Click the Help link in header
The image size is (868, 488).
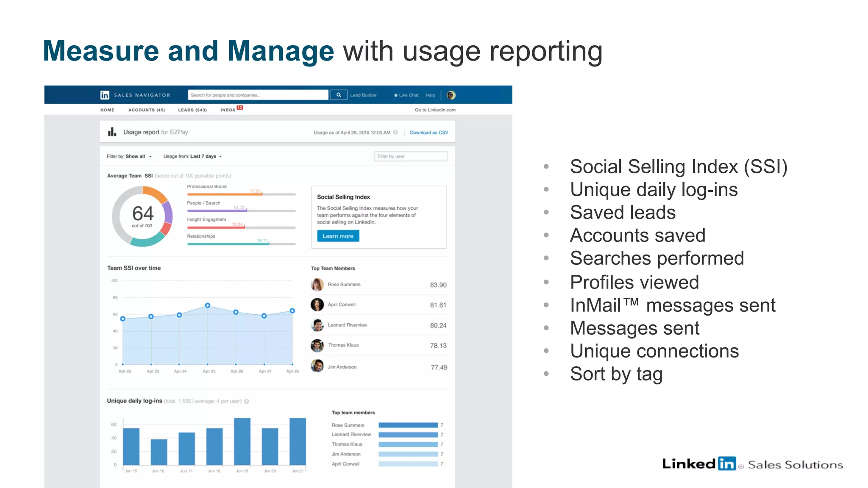430,95
